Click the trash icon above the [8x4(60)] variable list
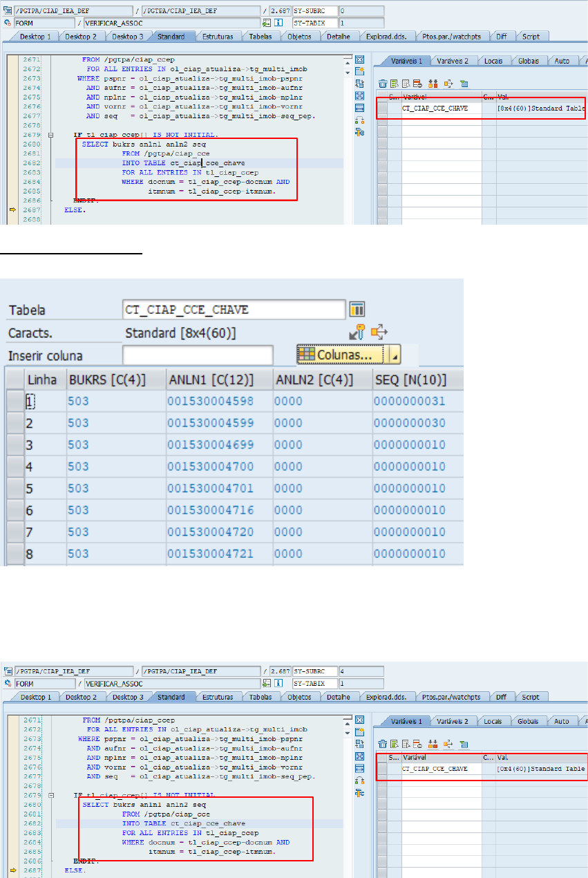Viewport: 588px width, 878px height. pyautogui.click(x=383, y=83)
